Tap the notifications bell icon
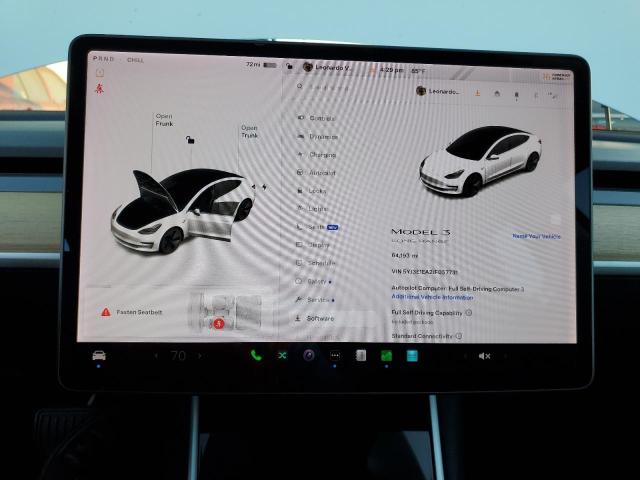 (x=516, y=96)
